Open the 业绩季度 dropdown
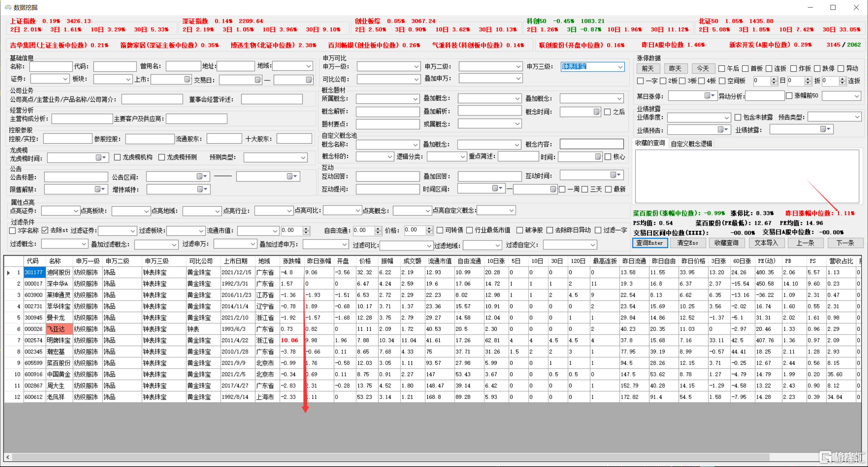The width and height of the screenshot is (868, 467). point(726,118)
